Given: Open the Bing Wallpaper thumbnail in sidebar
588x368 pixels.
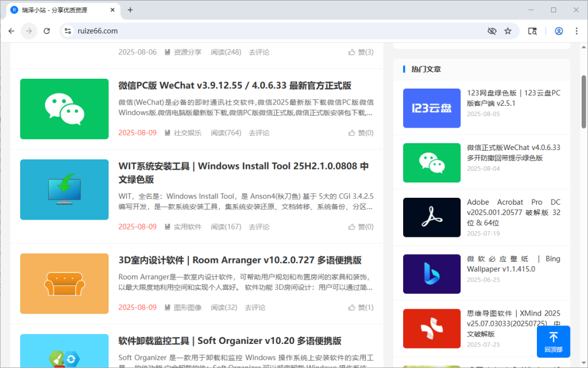Looking at the screenshot, I should pos(432,274).
